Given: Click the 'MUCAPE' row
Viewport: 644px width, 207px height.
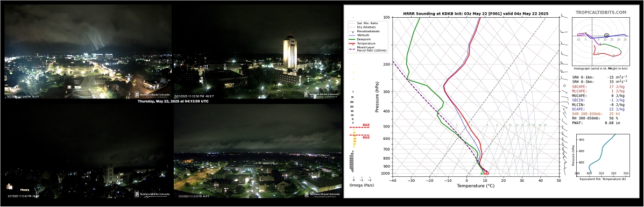Looking at the screenshot, I should pyautogui.click(x=598, y=96).
